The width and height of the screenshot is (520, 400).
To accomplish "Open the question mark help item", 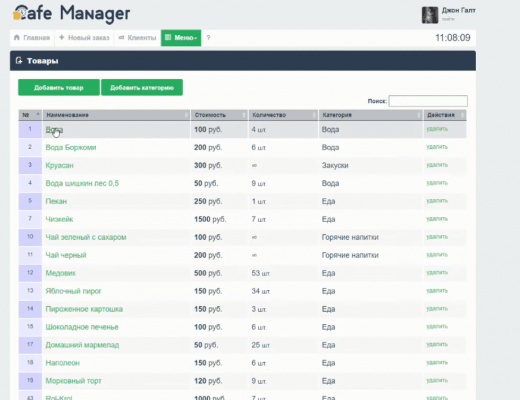I will pyautogui.click(x=208, y=38).
